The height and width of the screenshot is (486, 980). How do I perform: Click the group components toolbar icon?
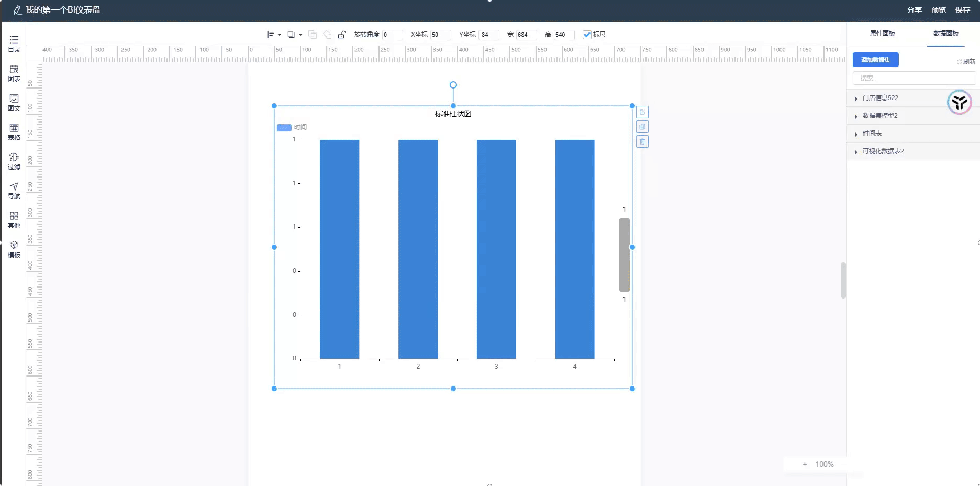coord(313,35)
